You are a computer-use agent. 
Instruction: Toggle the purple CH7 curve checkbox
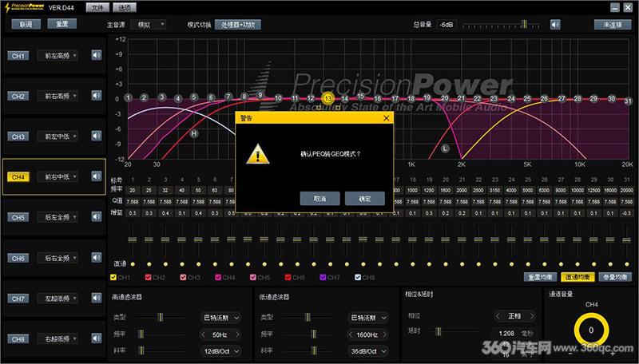(x=323, y=277)
